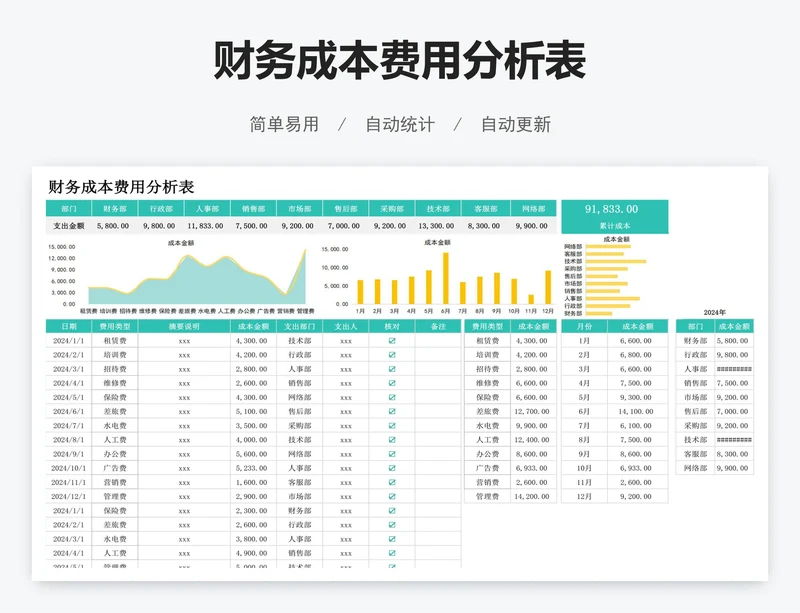Click 网络部 in the top department header row
The width and height of the screenshot is (800, 613).
pyautogui.click(x=534, y=209)
